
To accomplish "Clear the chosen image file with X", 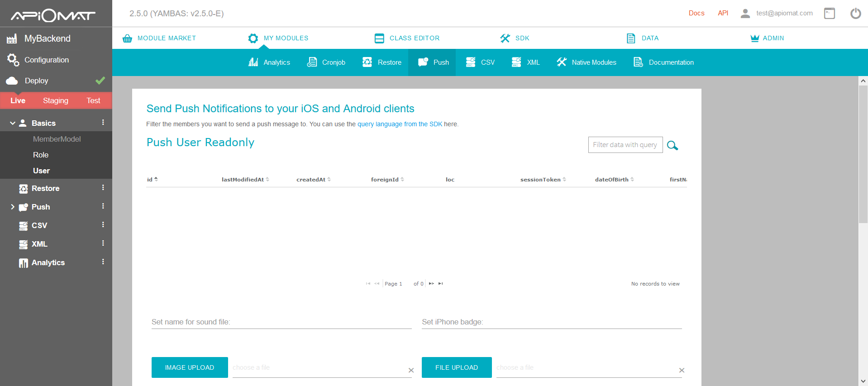I will (x=411, y=370).
